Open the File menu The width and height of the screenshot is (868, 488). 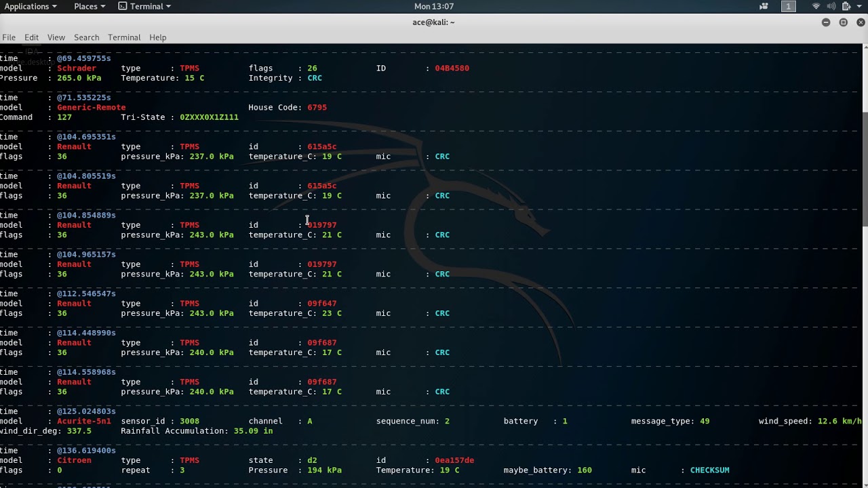click(9, 37)
